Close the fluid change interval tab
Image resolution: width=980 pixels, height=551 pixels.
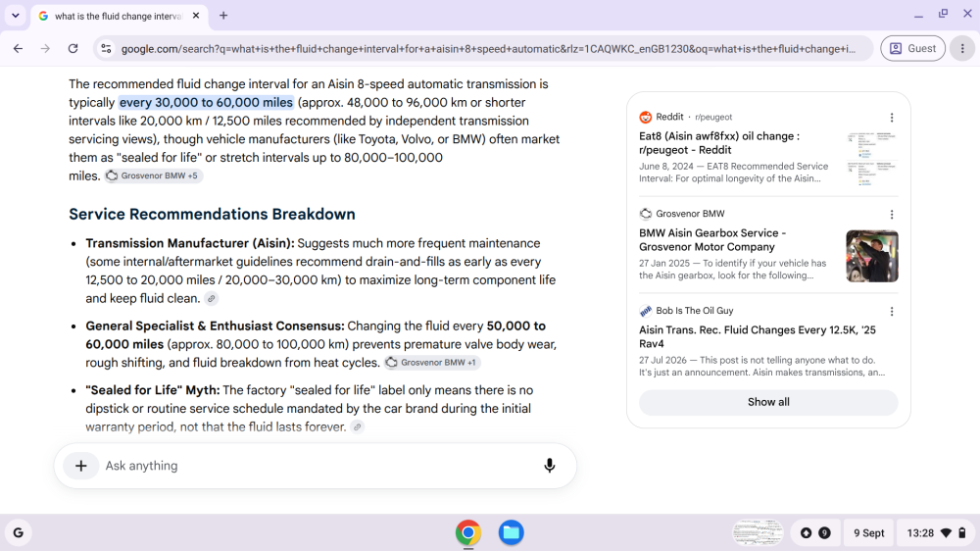[196, 16]
